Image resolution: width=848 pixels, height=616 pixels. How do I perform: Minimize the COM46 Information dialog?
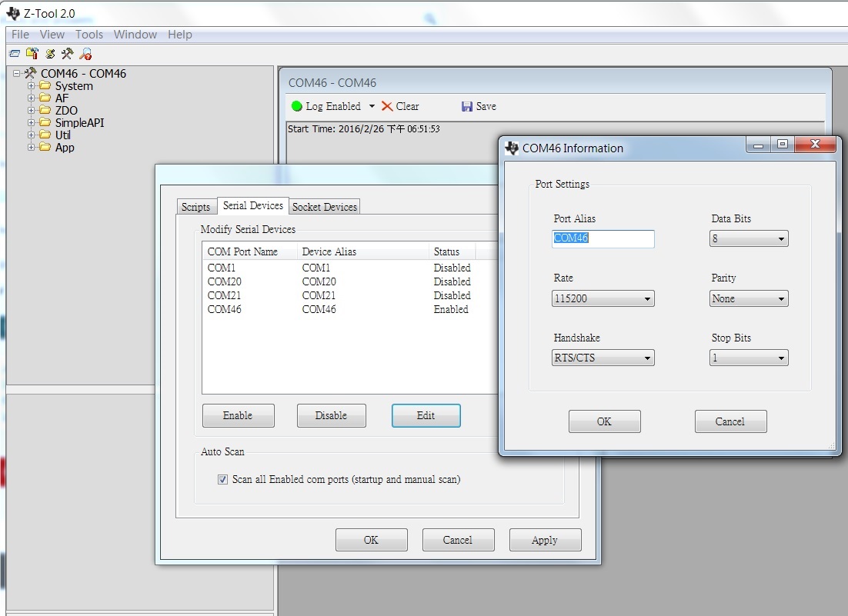pyautogui.click(x=758, y=145)
